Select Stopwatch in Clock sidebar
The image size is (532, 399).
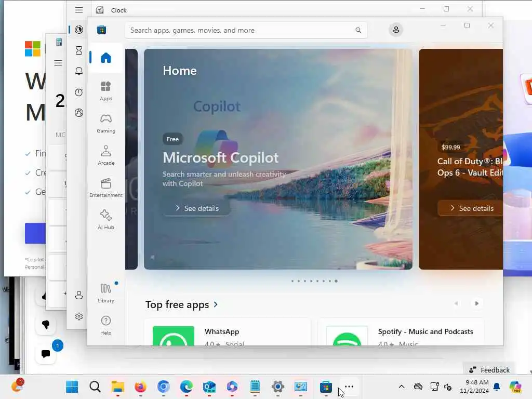[x=79, y=92]
